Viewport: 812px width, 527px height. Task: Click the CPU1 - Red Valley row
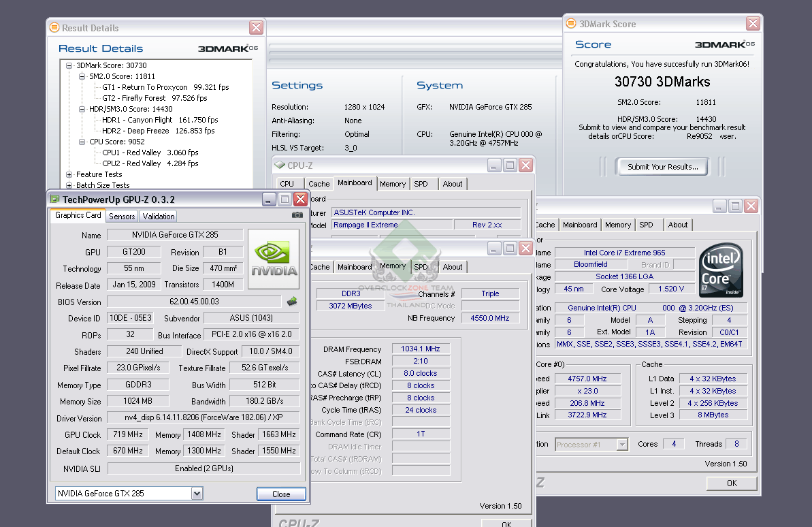click(x=150, y=153)
